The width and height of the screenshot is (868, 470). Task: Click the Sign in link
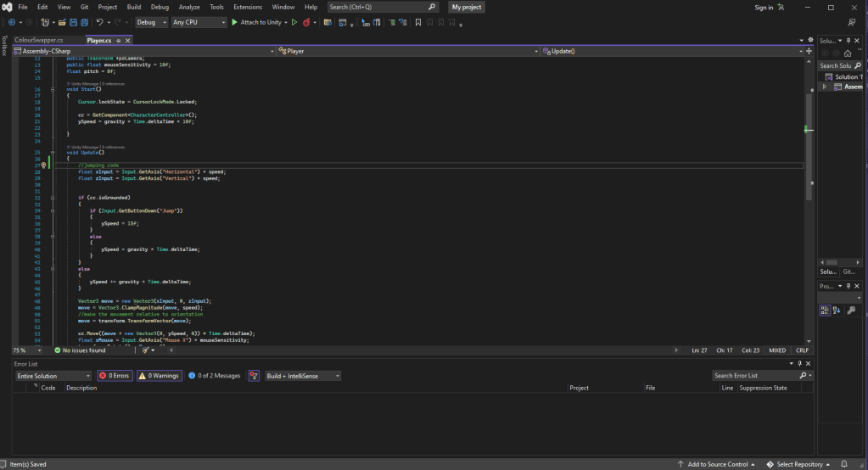764,8
